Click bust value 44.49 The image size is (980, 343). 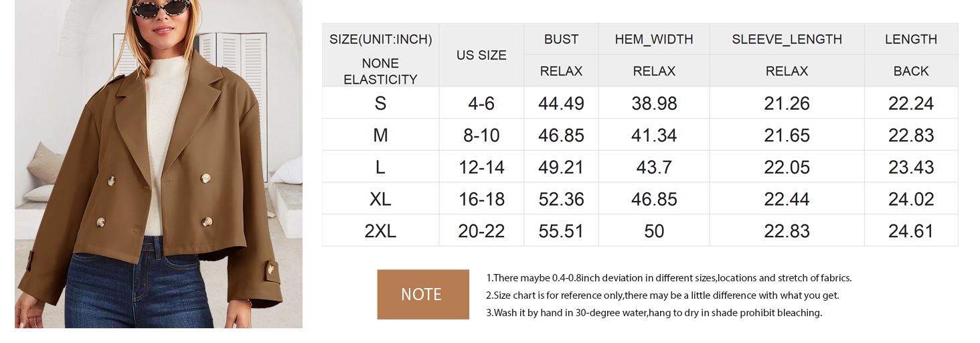(x=561, y=103)
